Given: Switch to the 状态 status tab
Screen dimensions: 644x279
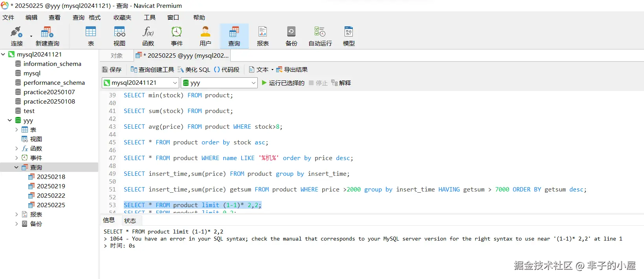Looking at the screenshot, I should [130, 221].
